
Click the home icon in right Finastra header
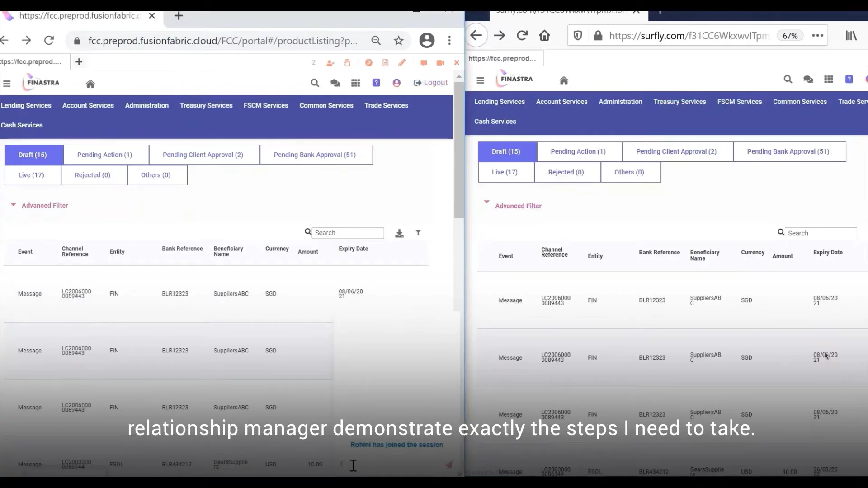point(564,80)
